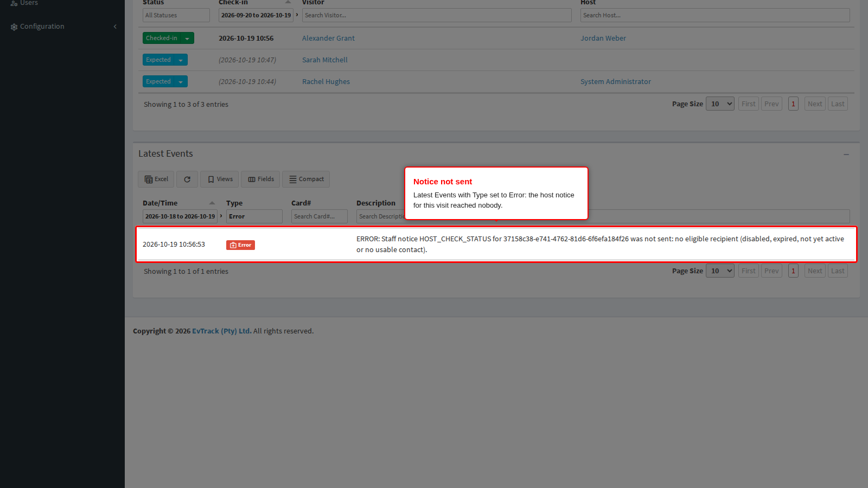Click the Search Host field
This screenshot has height=488, width=868.
pos(715,15)
